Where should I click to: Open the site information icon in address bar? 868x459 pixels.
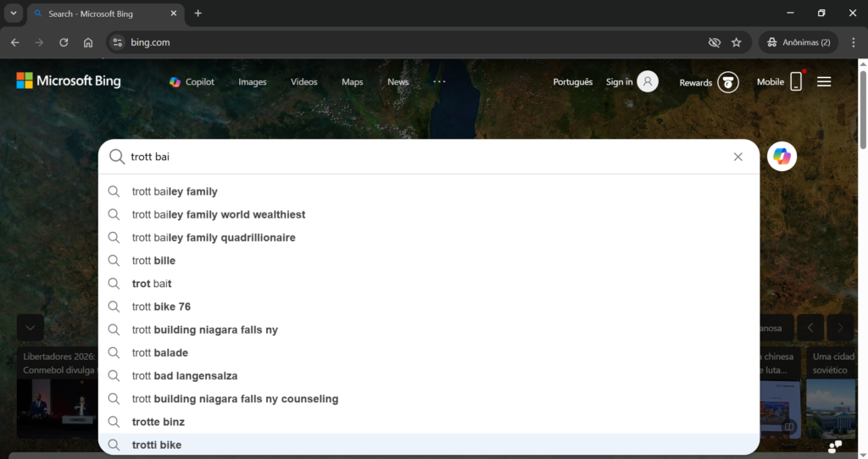[x=117, y=42]
